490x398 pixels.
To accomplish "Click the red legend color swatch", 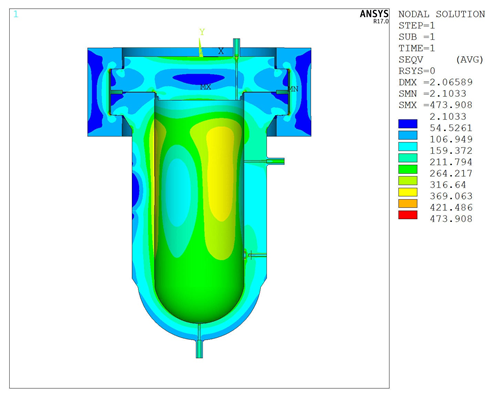I will tap(407, 215).
